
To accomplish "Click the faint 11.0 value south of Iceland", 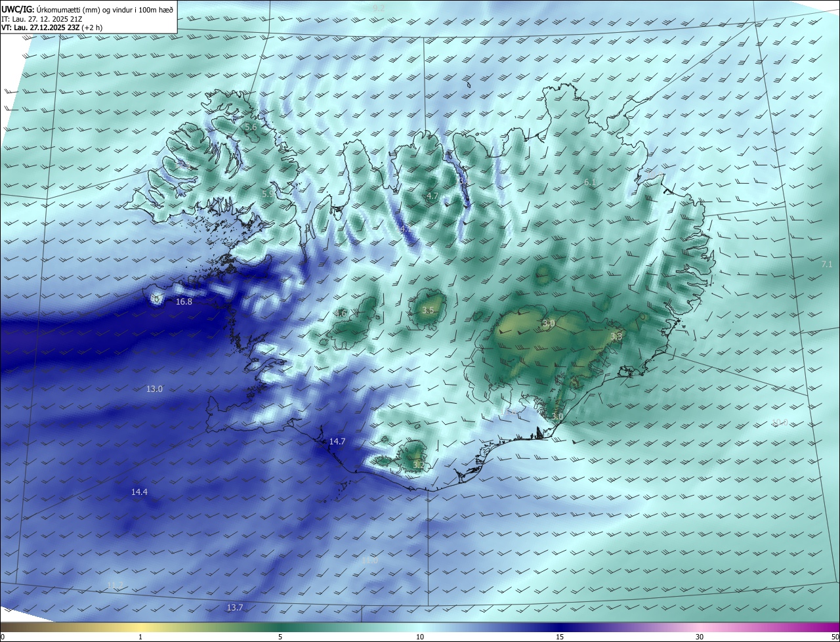I will [x=369, y=561].
